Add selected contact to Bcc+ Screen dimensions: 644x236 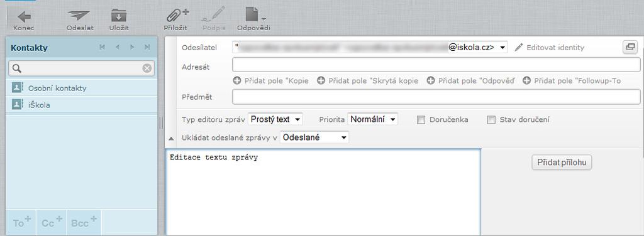point(84,222)
